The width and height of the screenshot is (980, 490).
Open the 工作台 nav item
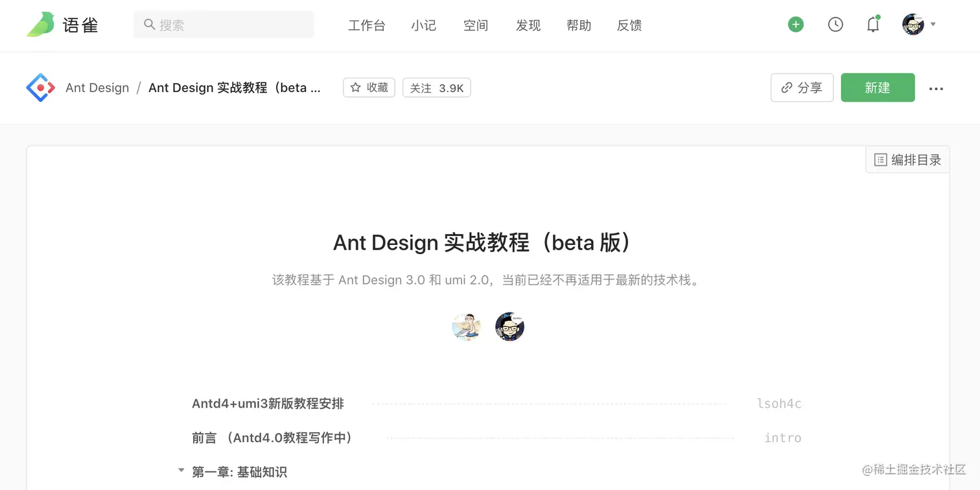click(367, 25)
